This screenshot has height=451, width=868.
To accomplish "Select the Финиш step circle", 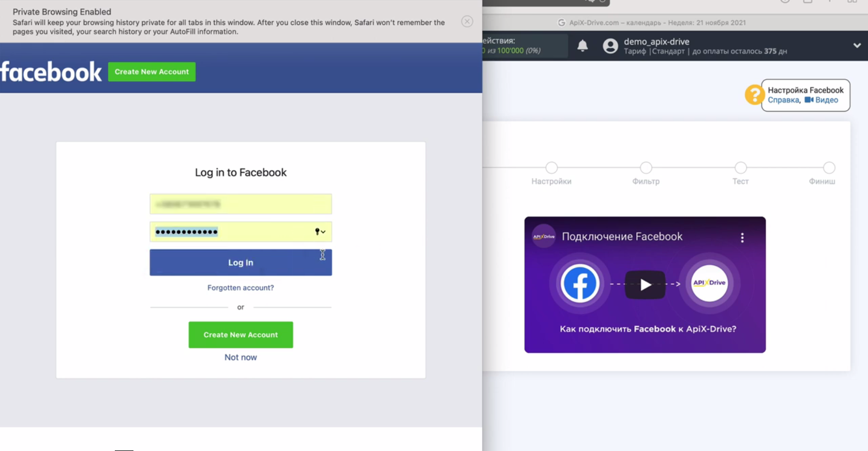I will [829, 168].
